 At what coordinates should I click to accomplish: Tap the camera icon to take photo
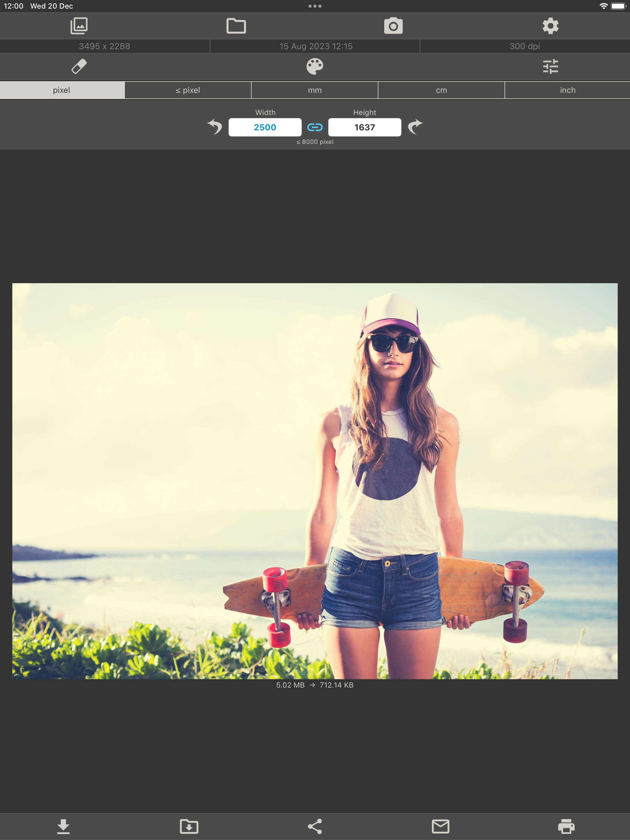[393, 26]
